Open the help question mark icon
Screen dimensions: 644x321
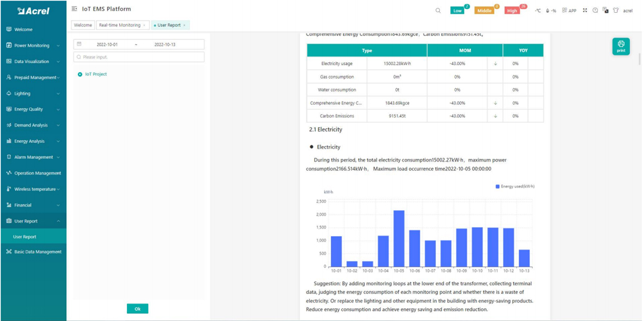pyautogui.click(x=594, y=10)
